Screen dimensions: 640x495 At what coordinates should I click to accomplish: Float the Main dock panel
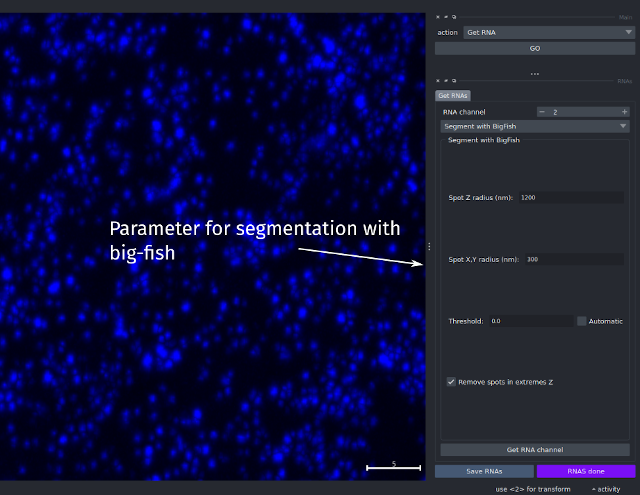(x=454, y=17)
